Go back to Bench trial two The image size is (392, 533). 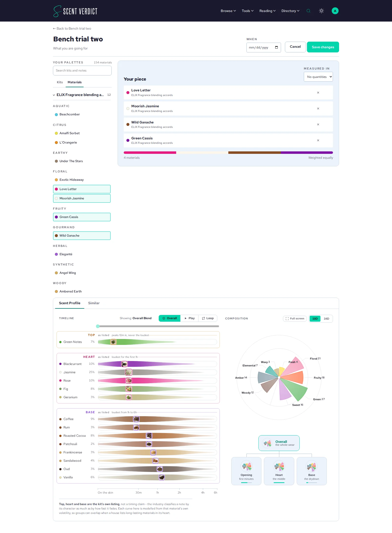(72, 28)
